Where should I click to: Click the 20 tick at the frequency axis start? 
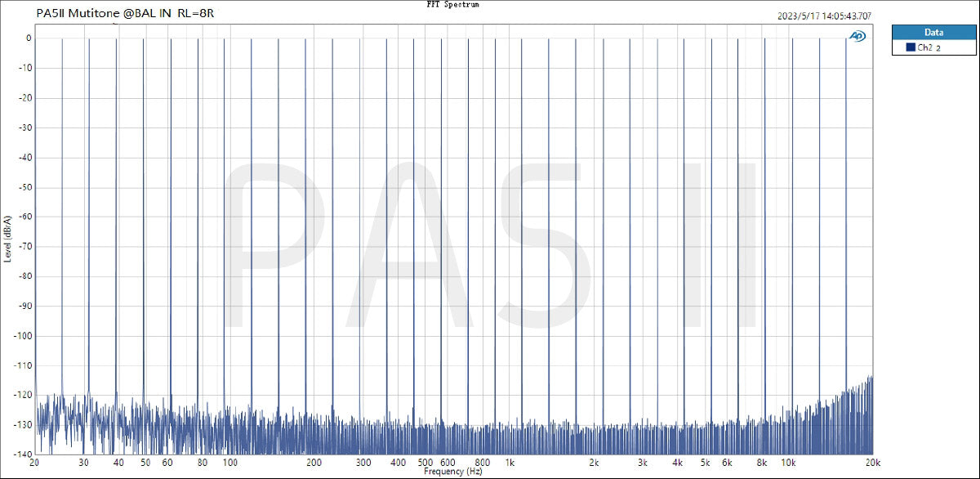tap(34, 463)
